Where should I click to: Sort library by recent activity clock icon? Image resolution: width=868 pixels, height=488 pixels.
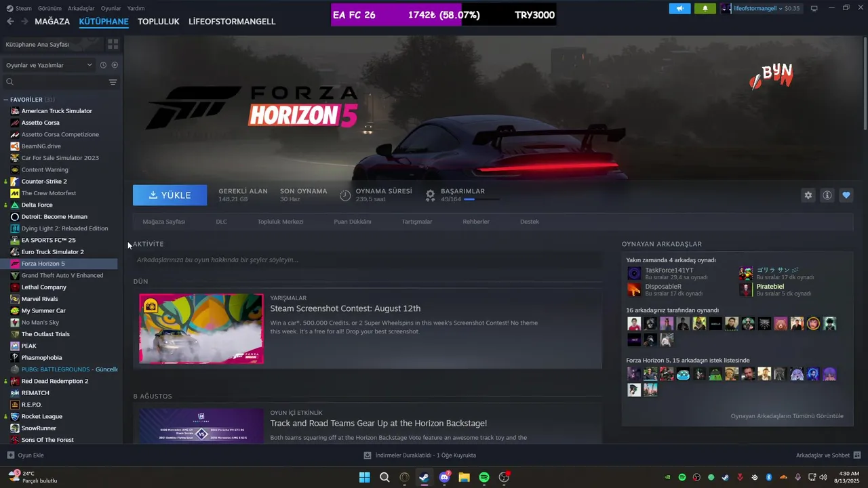tap(103, 65)
